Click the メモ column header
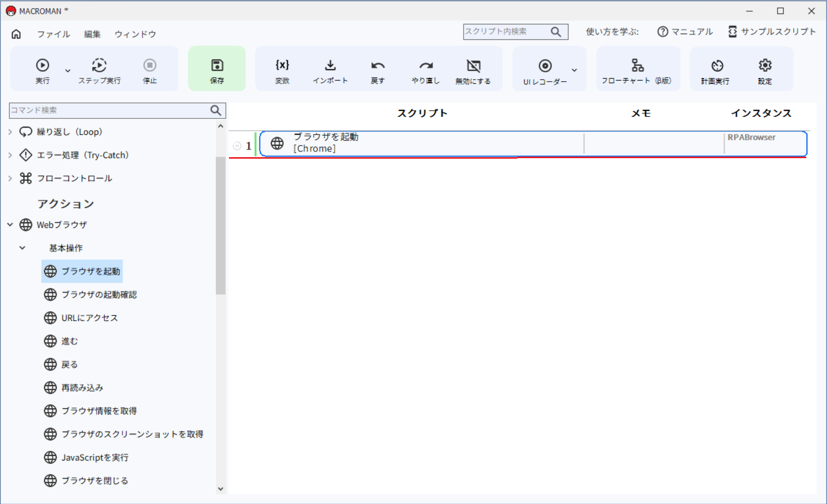Screen dimensions: 827x504 click(641, 113)
